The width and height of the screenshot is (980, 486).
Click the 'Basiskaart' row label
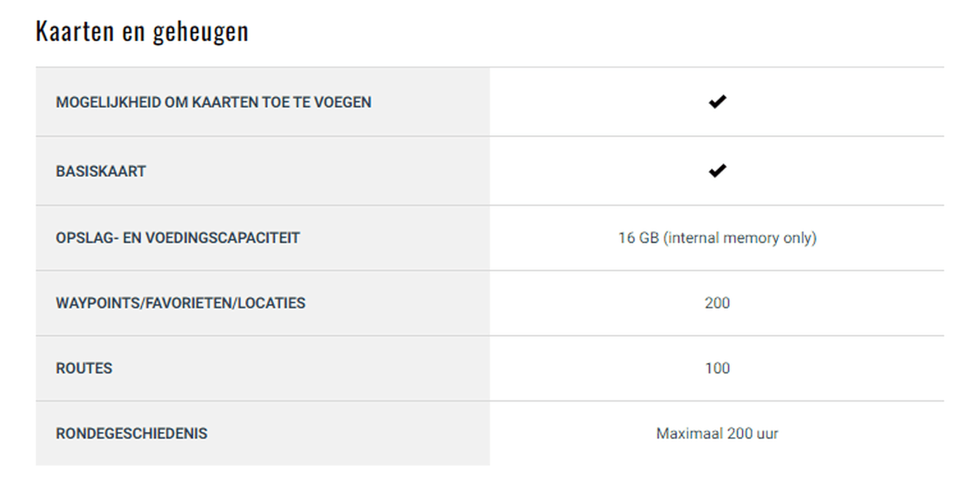pyautogui.click(x=101, y=171)
